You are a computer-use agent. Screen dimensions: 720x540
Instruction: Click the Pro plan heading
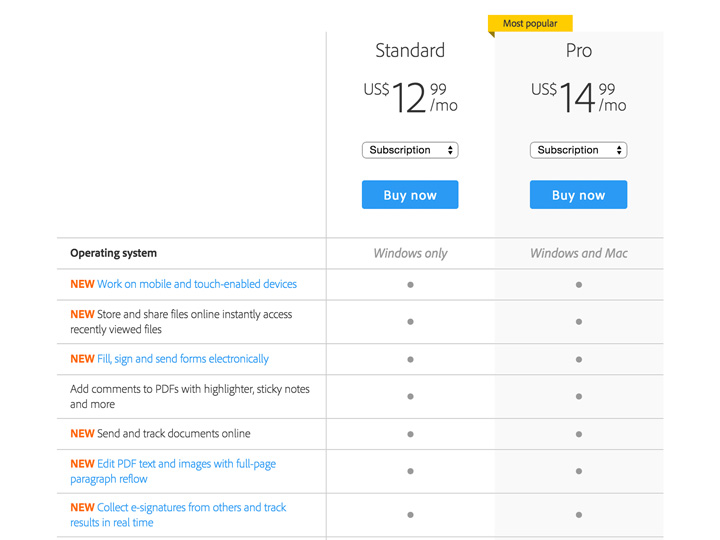coord(579,51)
